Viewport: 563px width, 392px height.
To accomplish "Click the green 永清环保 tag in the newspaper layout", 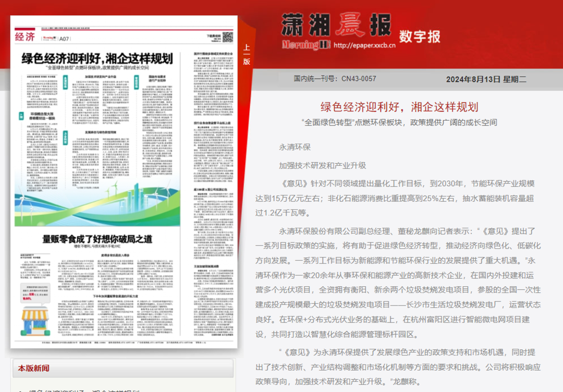I will click(x=65, y=81).
